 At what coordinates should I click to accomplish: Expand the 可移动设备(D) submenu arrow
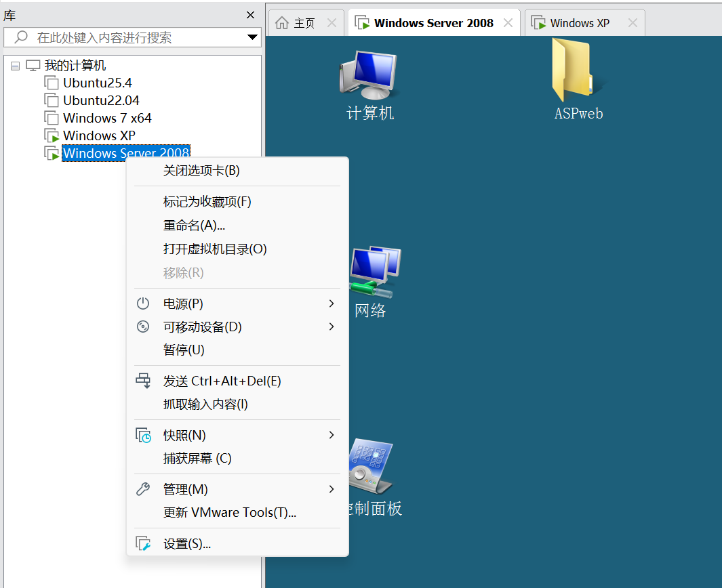tap(331, 327)
